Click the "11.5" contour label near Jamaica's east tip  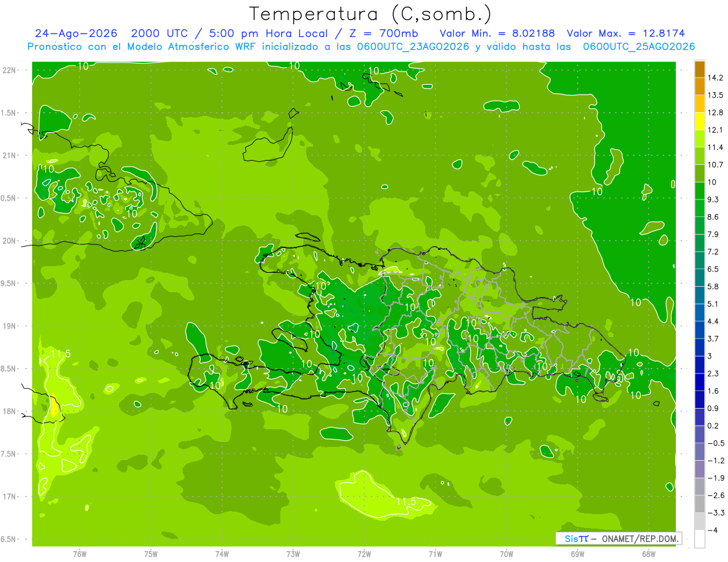[x=61, y=353]
